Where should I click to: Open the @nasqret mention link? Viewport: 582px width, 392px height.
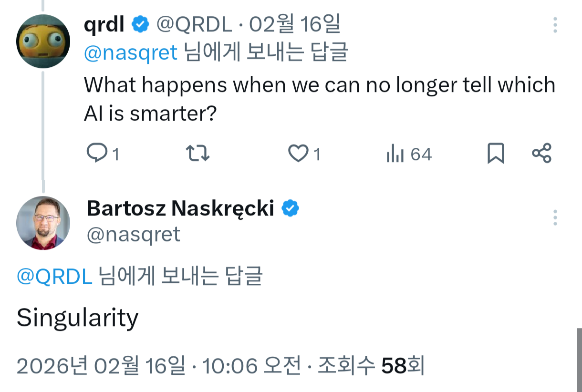click(131, 52)
